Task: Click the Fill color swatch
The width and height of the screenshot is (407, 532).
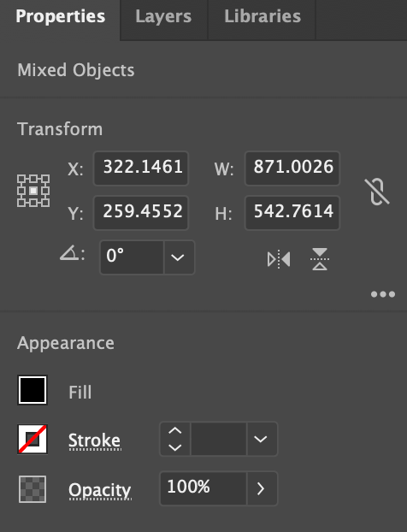Action: (32, 390)
